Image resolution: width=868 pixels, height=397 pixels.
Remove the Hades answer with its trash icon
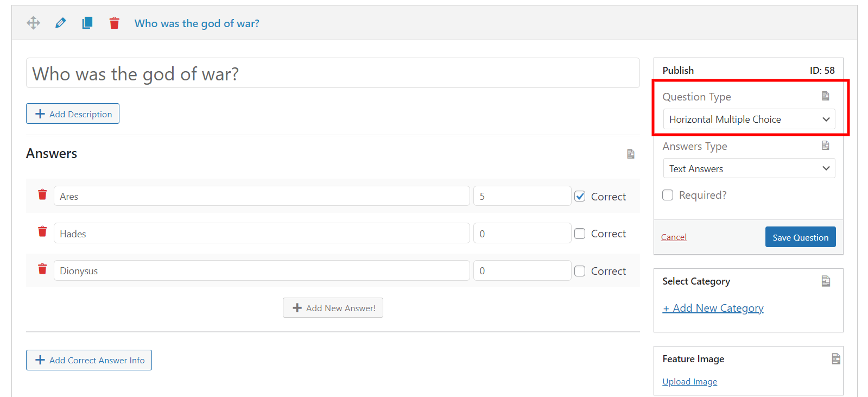(42, 231)
